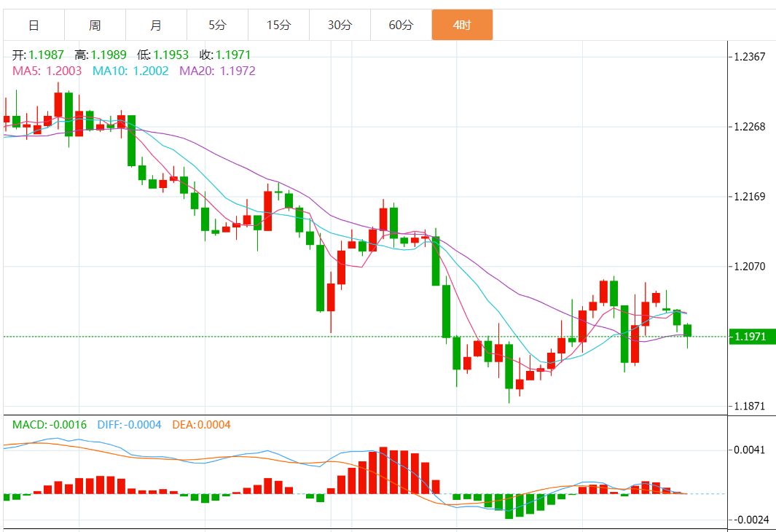Open the 月 monthly chart tab

point(157,25)
